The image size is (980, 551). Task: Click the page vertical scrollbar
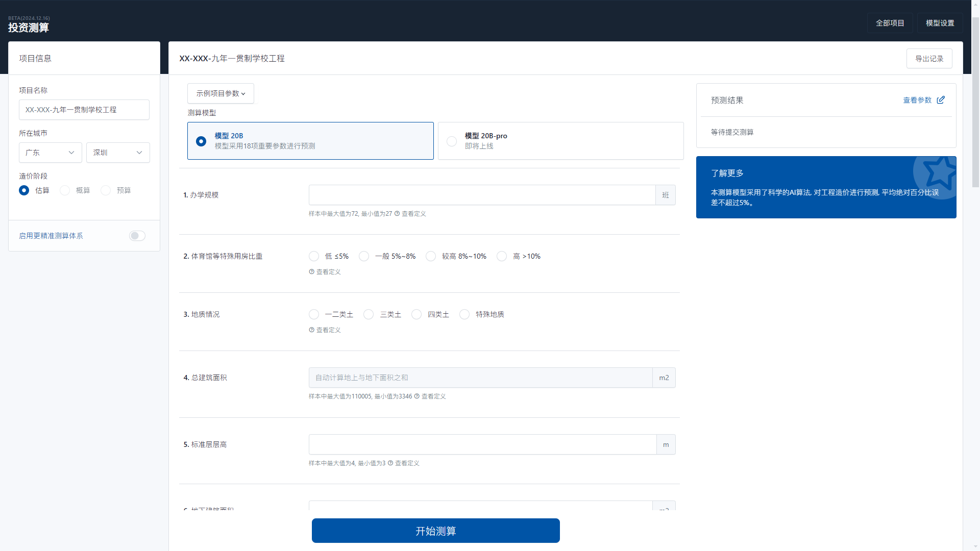[975, 102]
